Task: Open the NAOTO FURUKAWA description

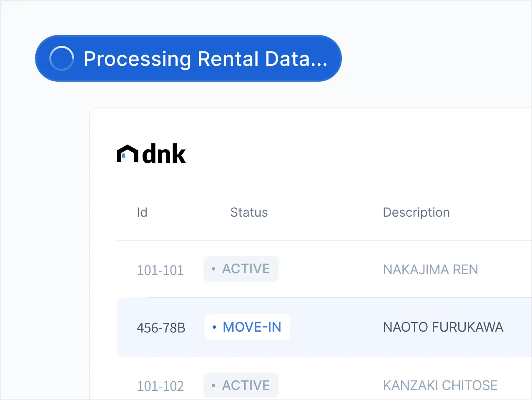Action: 443,327
